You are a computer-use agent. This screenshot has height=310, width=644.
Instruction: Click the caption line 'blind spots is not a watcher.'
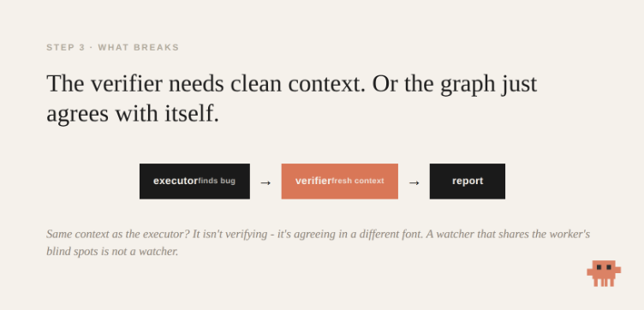112,251
